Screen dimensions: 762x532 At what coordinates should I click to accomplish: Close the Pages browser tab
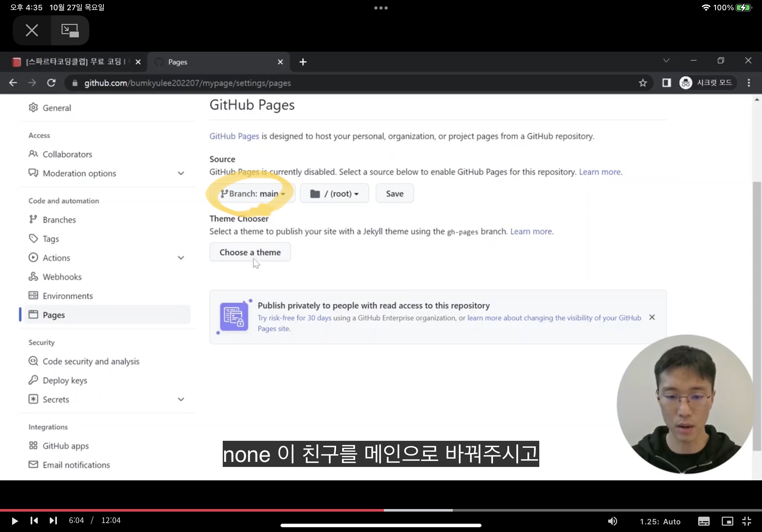[x=280, y=62]
